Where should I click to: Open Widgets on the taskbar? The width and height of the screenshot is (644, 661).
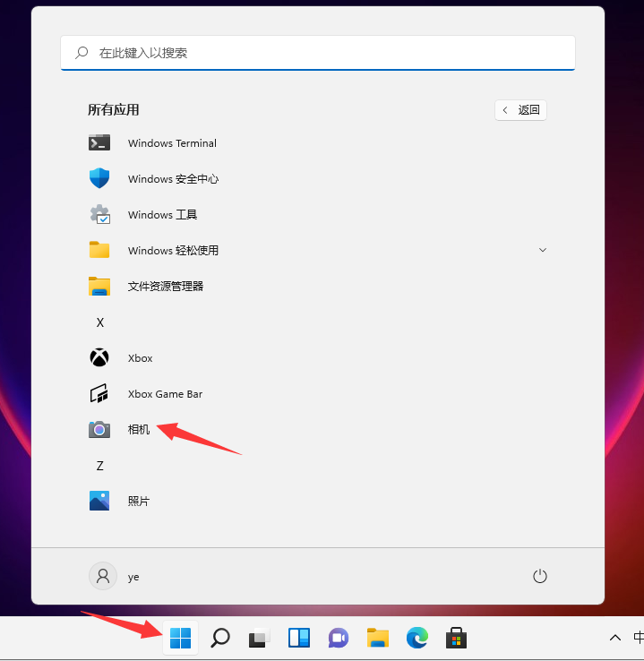click(x=299, y=638)
